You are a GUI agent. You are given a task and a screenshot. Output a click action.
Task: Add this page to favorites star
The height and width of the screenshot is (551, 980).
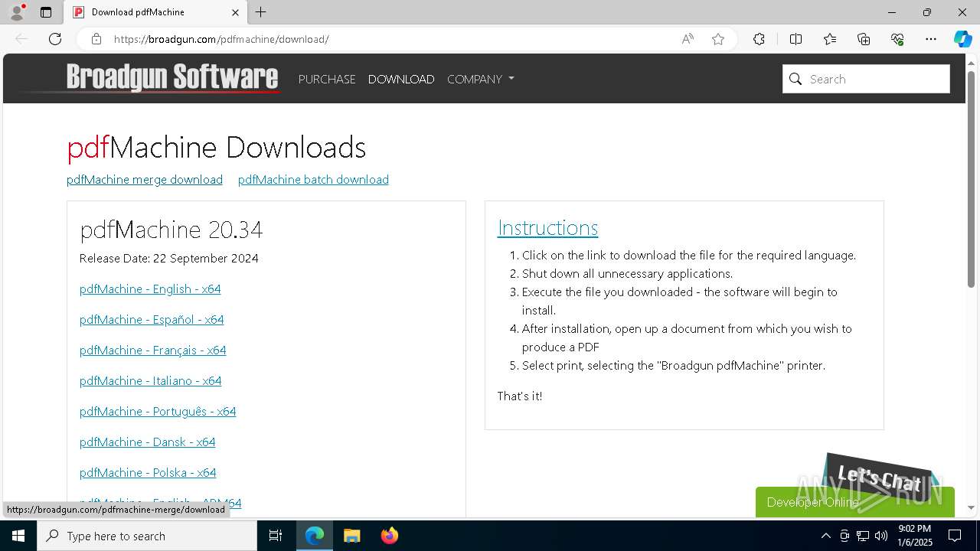(718, 39)
